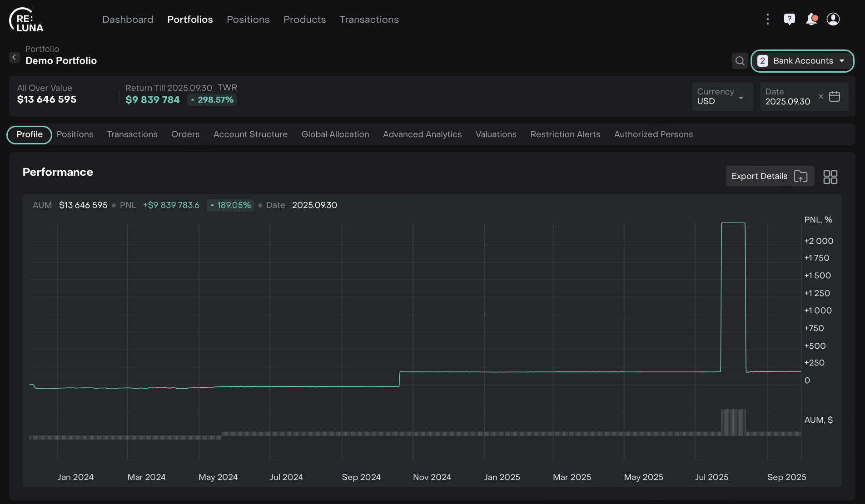Open the Advanced Analytics tab
This screenshot has width=865, height=504.
[422, 134]
